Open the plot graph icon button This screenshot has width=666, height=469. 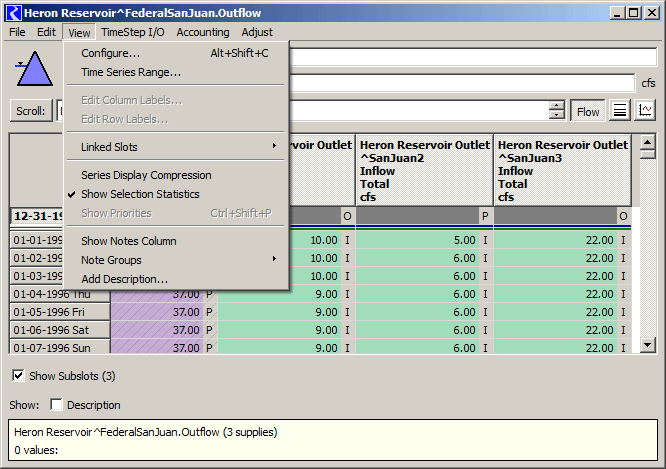tap(645, 111)
